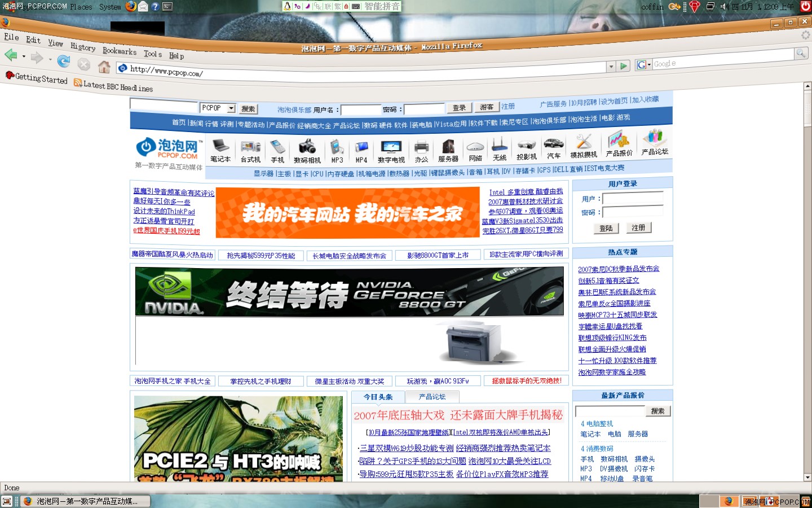Launch Firefox from the top panel icon
Image resolution: width=812 pixels, height=508 pixels.
click(131, 6)
